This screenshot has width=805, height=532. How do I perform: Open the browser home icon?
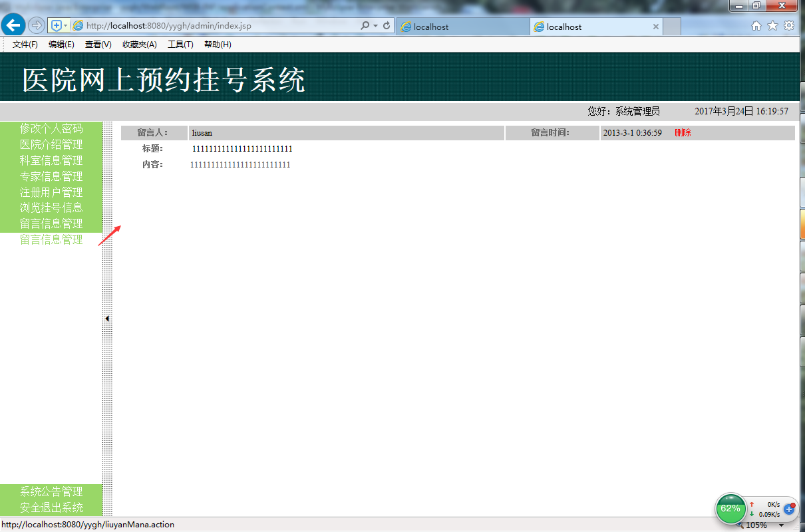point(756,26)
